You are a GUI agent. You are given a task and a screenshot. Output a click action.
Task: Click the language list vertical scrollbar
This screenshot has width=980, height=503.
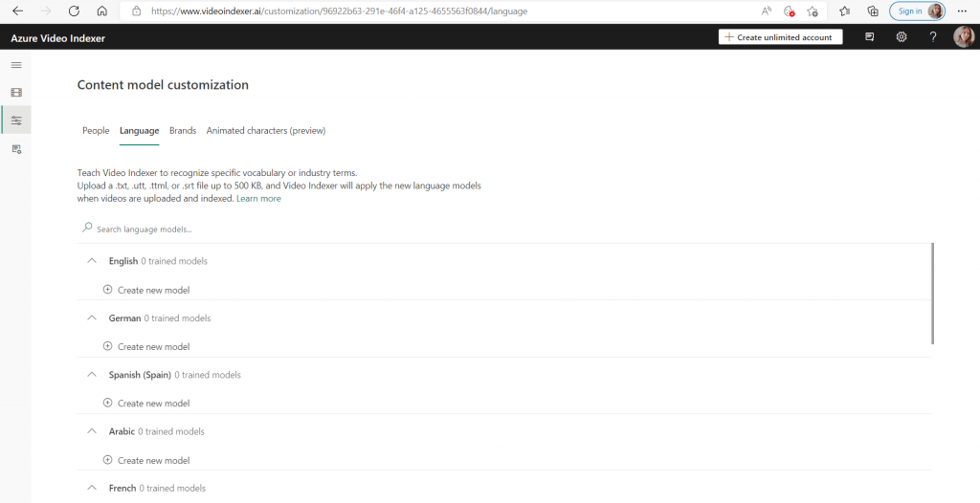pos(932,294)
